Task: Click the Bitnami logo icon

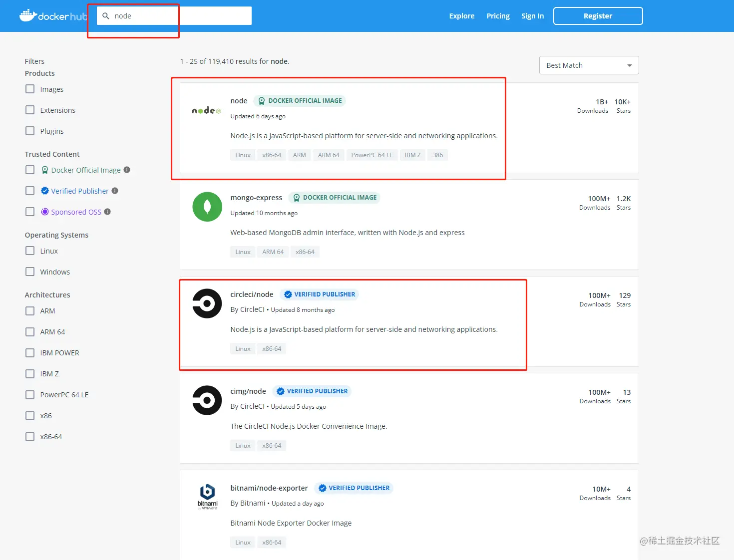Action: (207, 497)
